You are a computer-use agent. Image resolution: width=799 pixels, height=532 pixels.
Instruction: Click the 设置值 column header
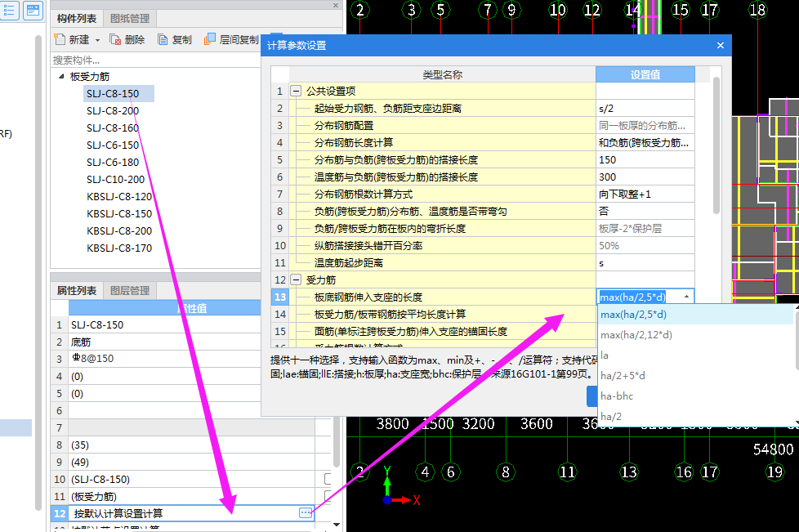[x=645, y=74]
